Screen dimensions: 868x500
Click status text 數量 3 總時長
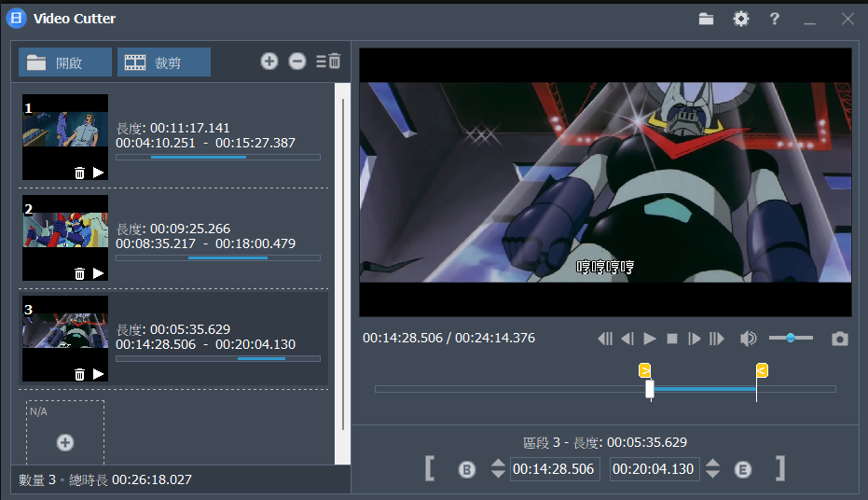(63, 479)
